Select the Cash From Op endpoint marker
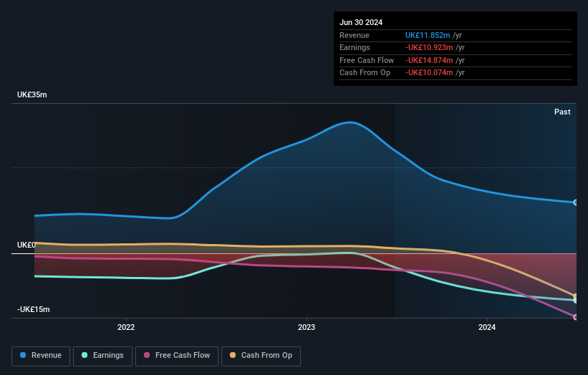588x375 pixels. point(576,297)
